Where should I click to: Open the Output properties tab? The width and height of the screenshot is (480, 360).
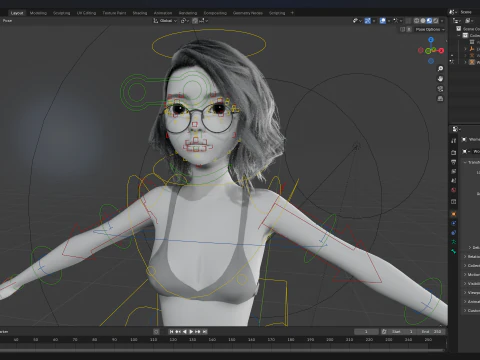point(453,162)
